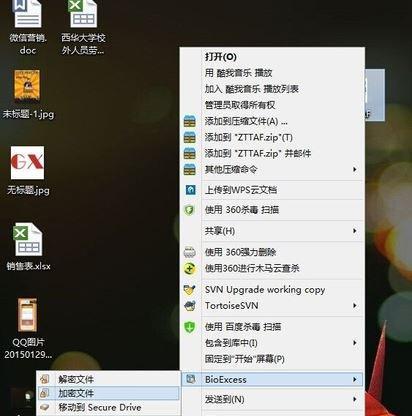Select 用 酷我音乐 播放
Image resolution: width=412 pixels, height=416 pixels.
coord(239,73)
